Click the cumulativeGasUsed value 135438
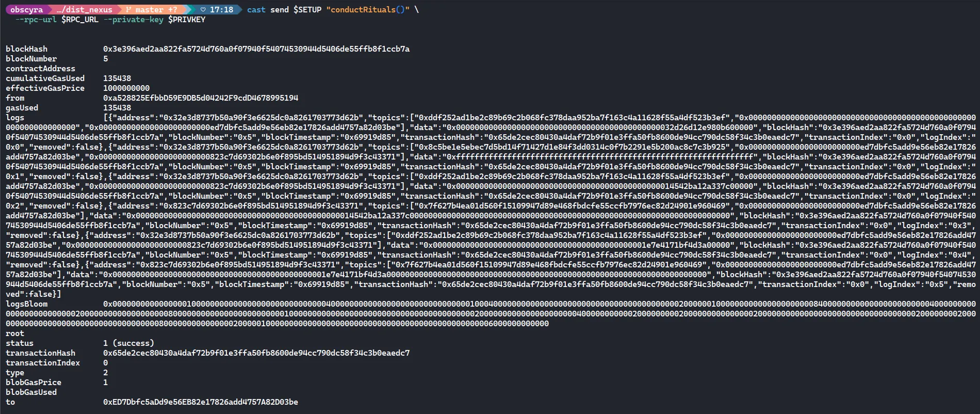The image size is (980, 414). (x=117, y=78)
